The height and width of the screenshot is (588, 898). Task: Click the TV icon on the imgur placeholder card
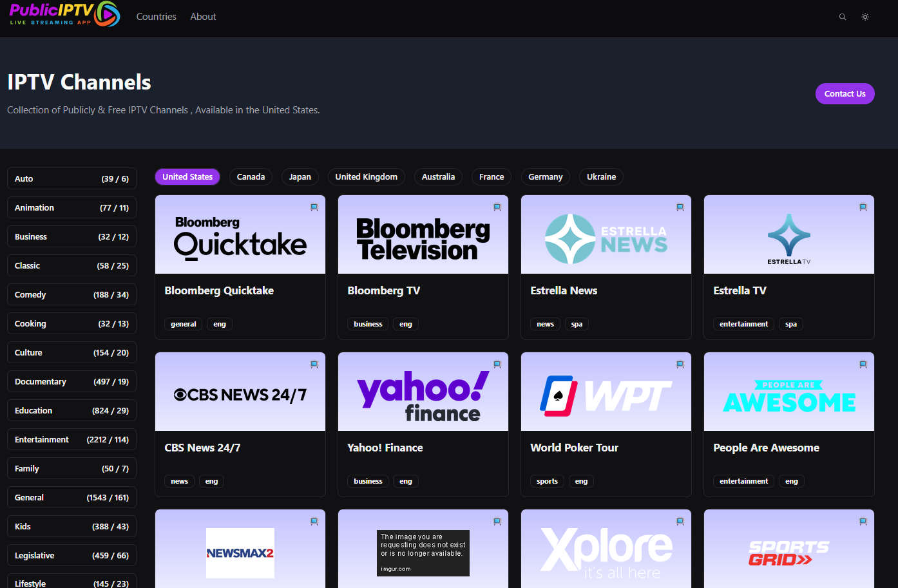(x=497, y=522)
